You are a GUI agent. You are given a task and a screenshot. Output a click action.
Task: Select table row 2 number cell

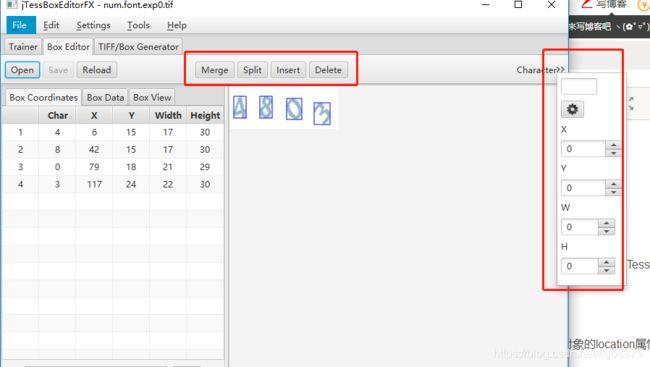(x=20, y=150)
